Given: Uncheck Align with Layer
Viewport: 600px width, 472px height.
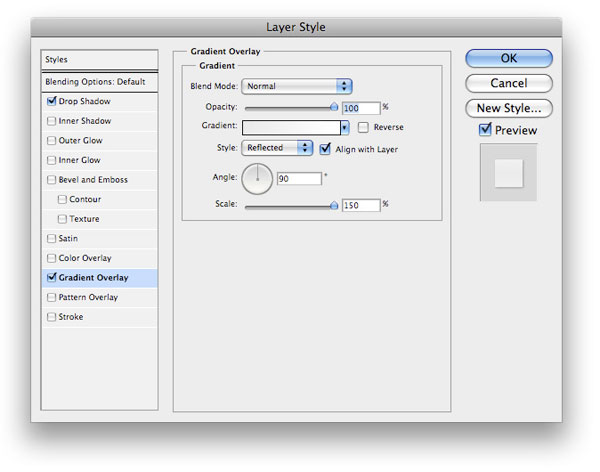Looking at the screenshot, I should click(x=325, y=149).
